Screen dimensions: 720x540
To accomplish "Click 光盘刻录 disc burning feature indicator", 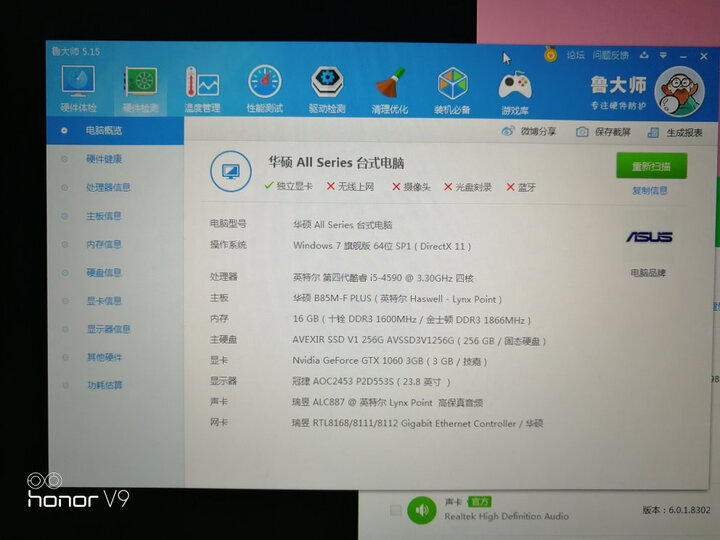I will [x=468, y=187].
